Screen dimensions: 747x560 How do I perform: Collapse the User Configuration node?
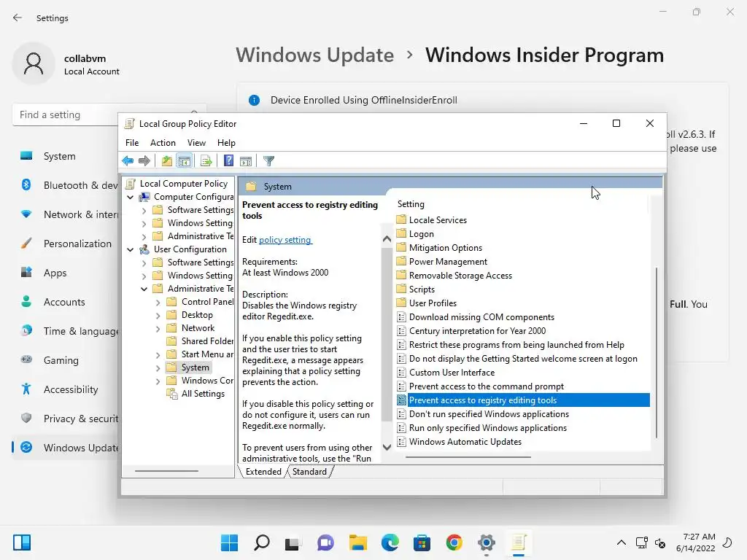130,249
